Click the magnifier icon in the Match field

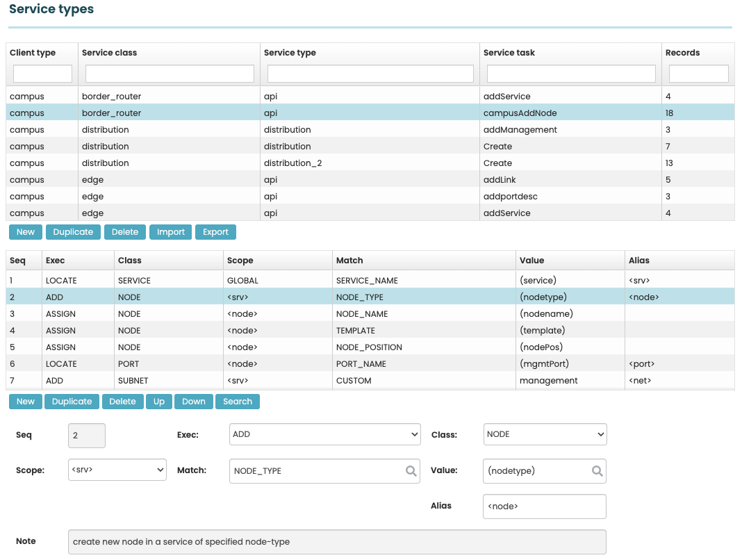point(409,470)
